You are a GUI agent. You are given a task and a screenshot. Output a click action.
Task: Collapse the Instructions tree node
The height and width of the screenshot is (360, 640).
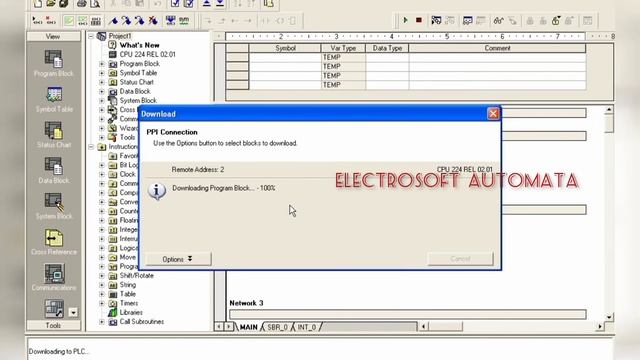click(91, 147)
